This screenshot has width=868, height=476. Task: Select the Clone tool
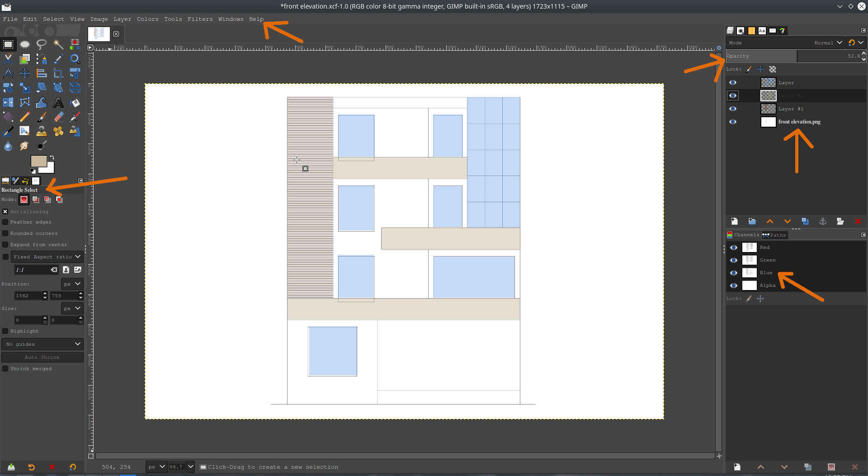(x=41, y=132)
